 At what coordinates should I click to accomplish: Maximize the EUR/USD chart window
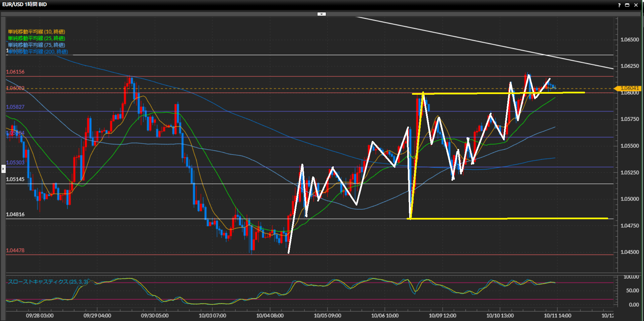click(x=627, y=5)
